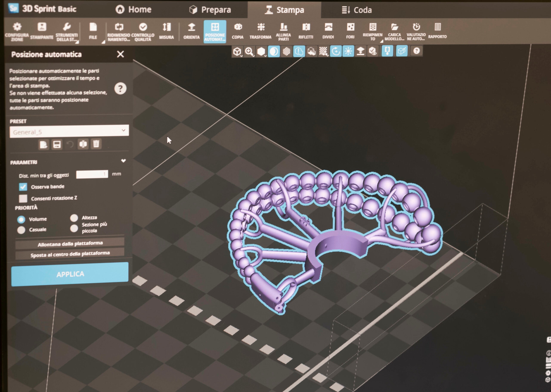Rename the preset with the rename icon
Screen dimensions: 551x392
pyautogui.click(x=83, y=144)
